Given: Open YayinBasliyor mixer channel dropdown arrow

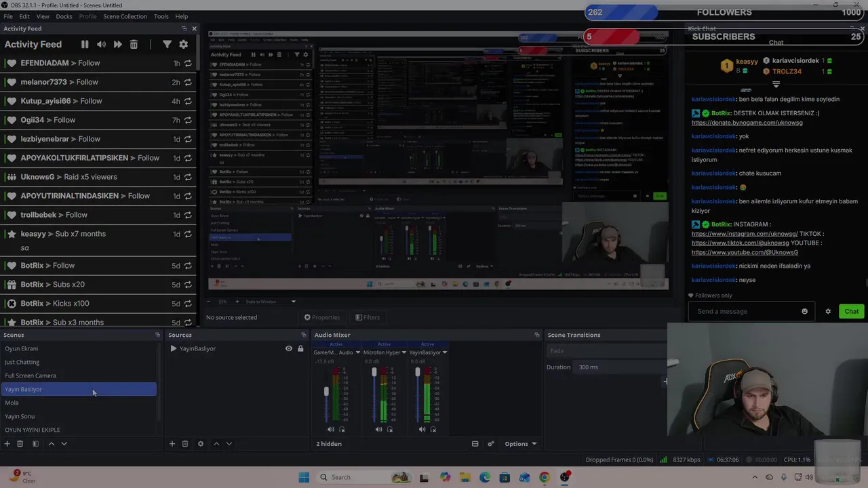Looking at the screenshot, I should click(x=445, y=352).
